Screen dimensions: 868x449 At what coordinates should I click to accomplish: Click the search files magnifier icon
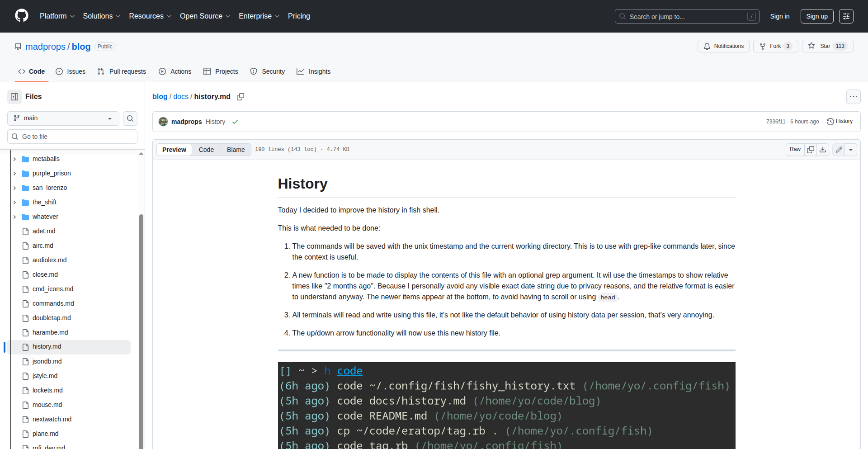tap(130, 118)
